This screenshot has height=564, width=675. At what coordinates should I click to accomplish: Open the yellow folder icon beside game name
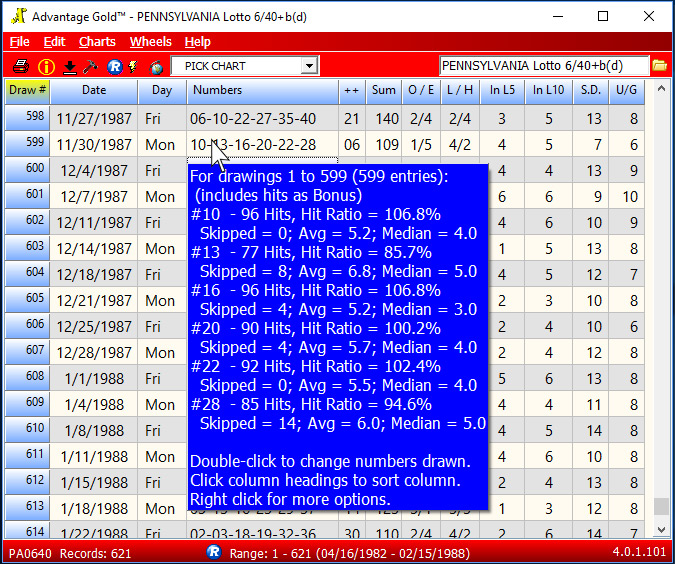659,66
